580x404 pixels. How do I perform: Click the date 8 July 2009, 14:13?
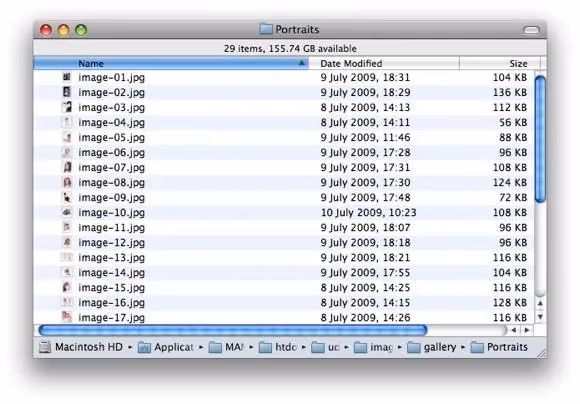(365, 107)
